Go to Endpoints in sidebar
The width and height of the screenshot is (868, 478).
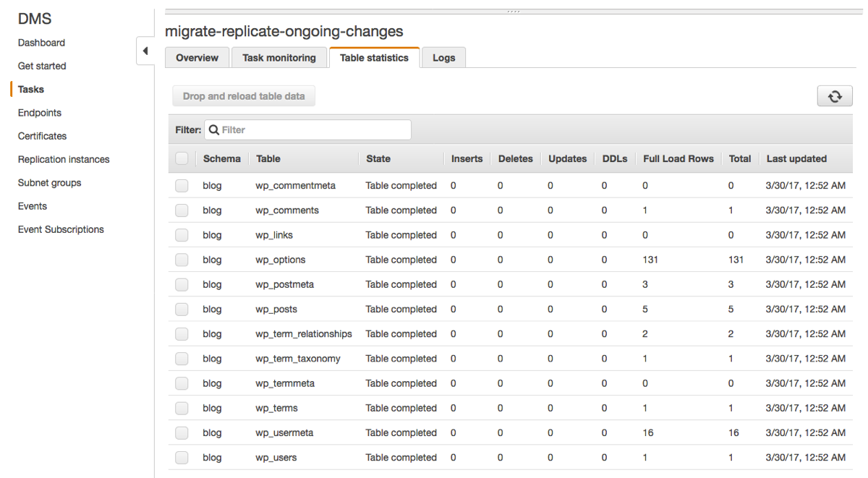point(40,113)
